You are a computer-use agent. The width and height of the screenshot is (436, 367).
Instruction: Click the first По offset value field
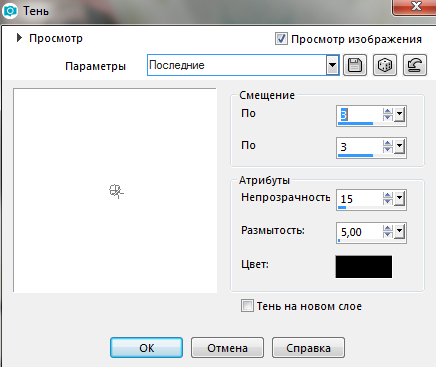tap(360, 115)
